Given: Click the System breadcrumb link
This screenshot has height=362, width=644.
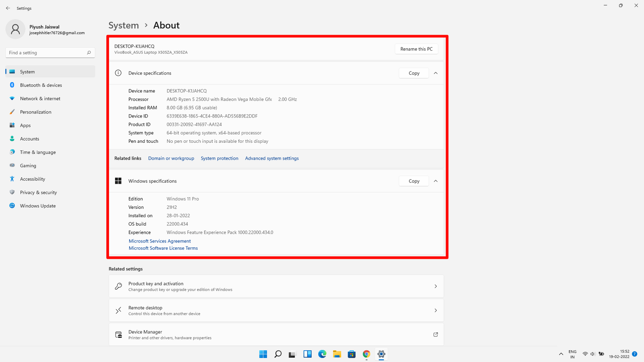Looking at the screenshot, I should coord(123,25).
